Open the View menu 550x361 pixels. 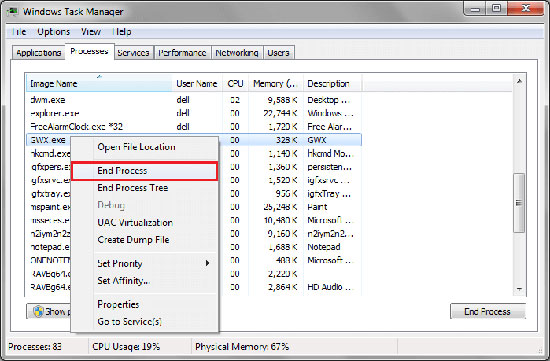[91, 32]
